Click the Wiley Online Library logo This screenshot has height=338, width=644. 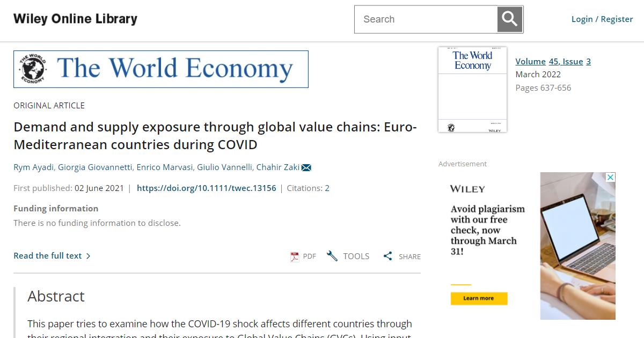pyautogui.click(x=75, y=19)
